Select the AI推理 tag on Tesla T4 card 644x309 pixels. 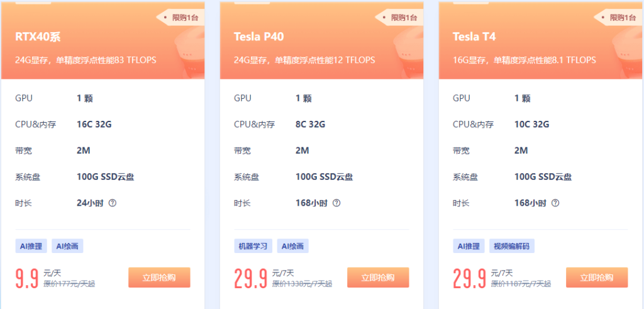(x=469, y=246)
